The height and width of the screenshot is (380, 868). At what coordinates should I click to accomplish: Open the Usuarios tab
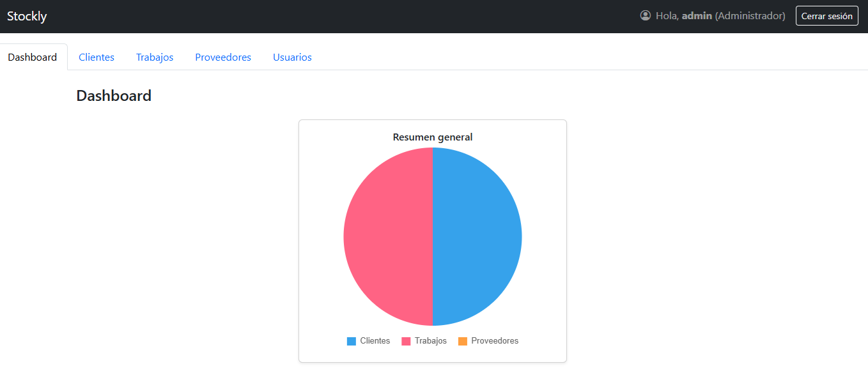(x=292, y=57)
